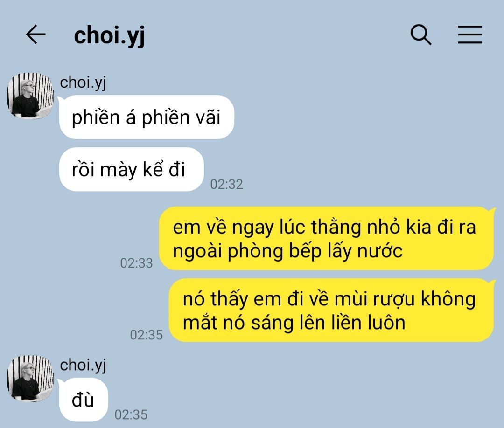Screen dimensions: 504x428
Task: Tap the sender name choi.yj above 'đù'
Action: point(83,366)
